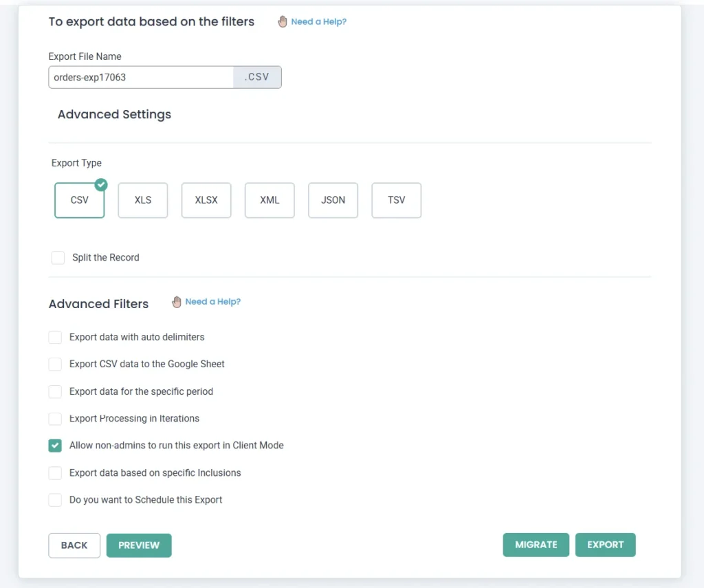Switch export type to TSV
The height and width of the screenshot is (588, 704).
396,200
